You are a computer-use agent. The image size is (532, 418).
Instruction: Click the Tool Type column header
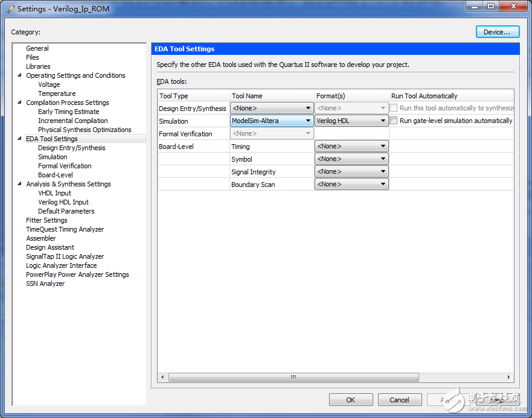point(194,96)
